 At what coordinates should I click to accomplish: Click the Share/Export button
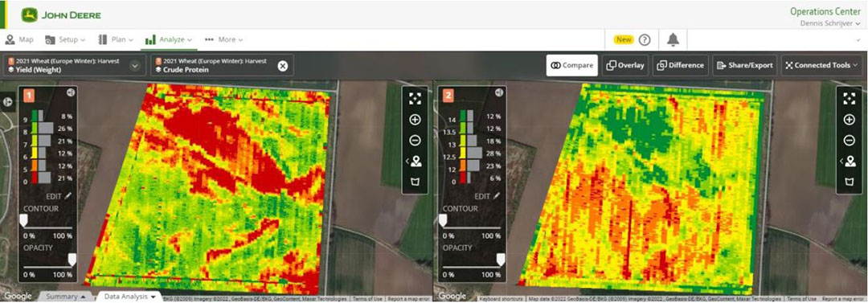(x=744, y=65)
